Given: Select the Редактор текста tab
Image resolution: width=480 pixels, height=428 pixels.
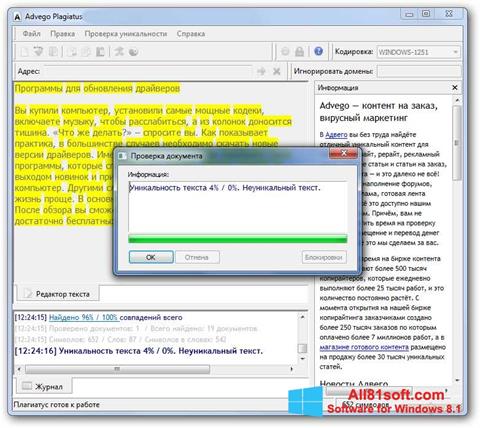Looking at the screenshot, I should (x=58, y=294).
